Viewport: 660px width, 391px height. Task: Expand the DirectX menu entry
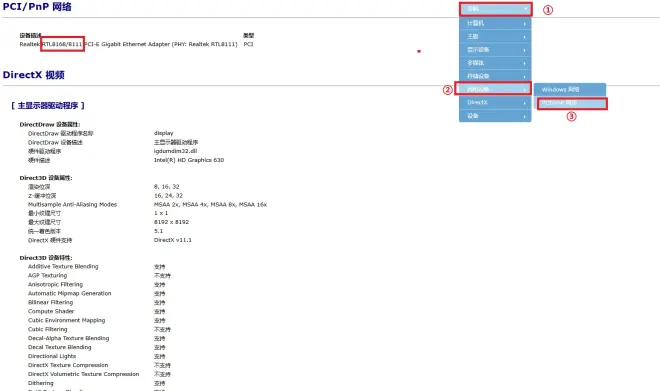point(495,102)
